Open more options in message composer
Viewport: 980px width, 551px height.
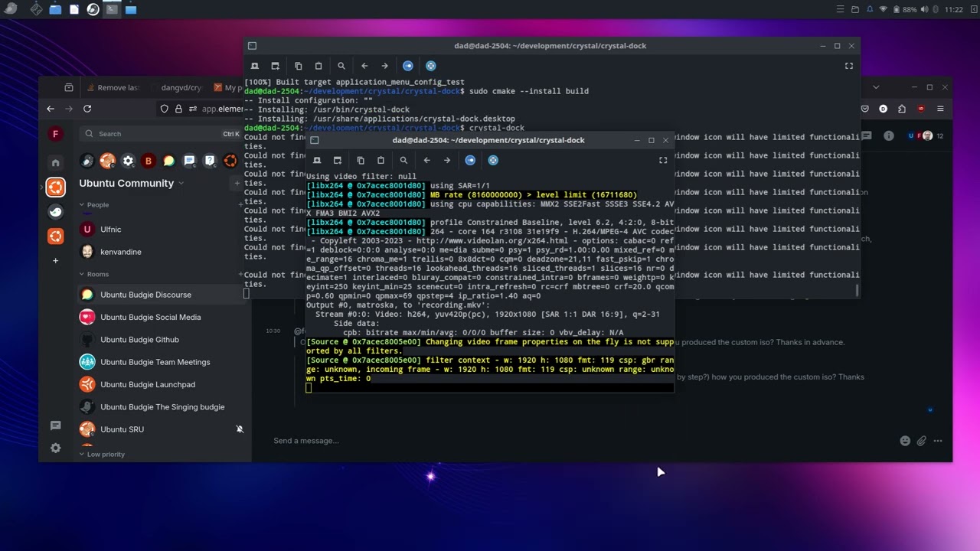938,441
